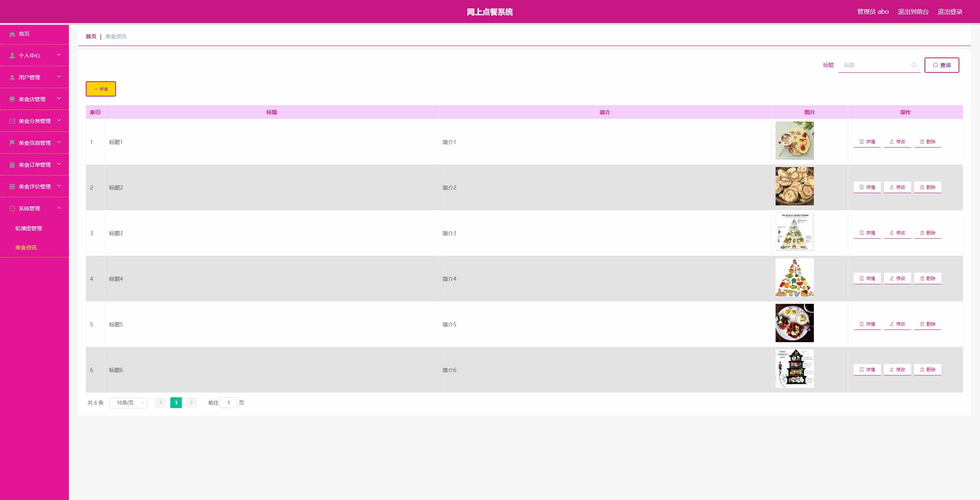Open the 10条/页 page size dropdown
This screenshot has width=980, height=500.
tap(128, 403)
